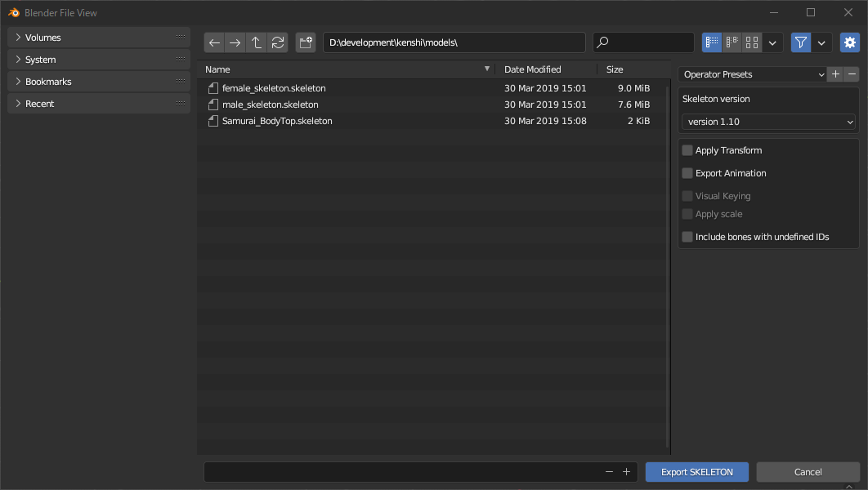The height and width of the screenshot is (490, 868).
Task: Click the Blender logo in the title bar
Action: point(14,12)
